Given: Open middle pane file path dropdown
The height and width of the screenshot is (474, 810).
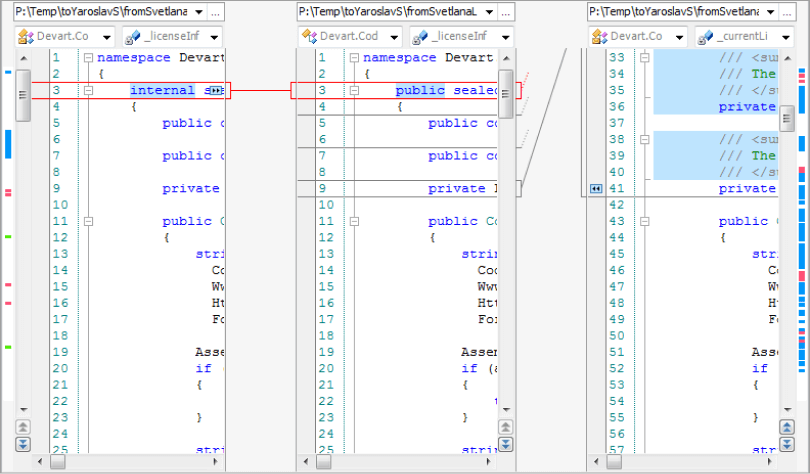Looking at the screenshot, I should pos(489,12).
